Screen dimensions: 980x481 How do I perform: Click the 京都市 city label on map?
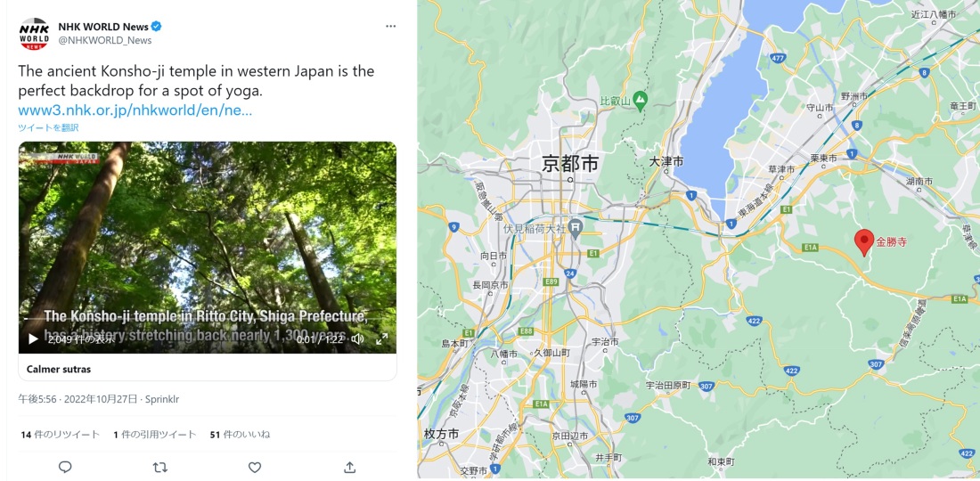570,164
